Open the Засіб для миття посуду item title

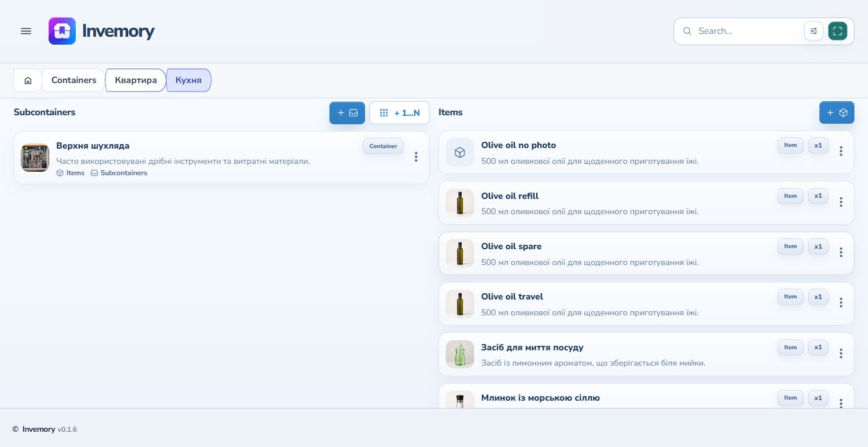tap(532, 348)
